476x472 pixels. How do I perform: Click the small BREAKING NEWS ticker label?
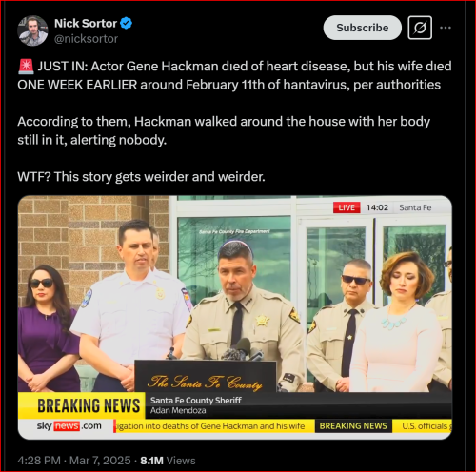pyautogui.click(x=353, y=426)
